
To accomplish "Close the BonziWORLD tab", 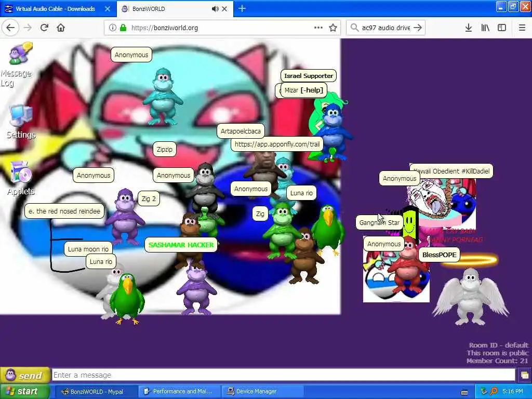I will click(224, 9).
